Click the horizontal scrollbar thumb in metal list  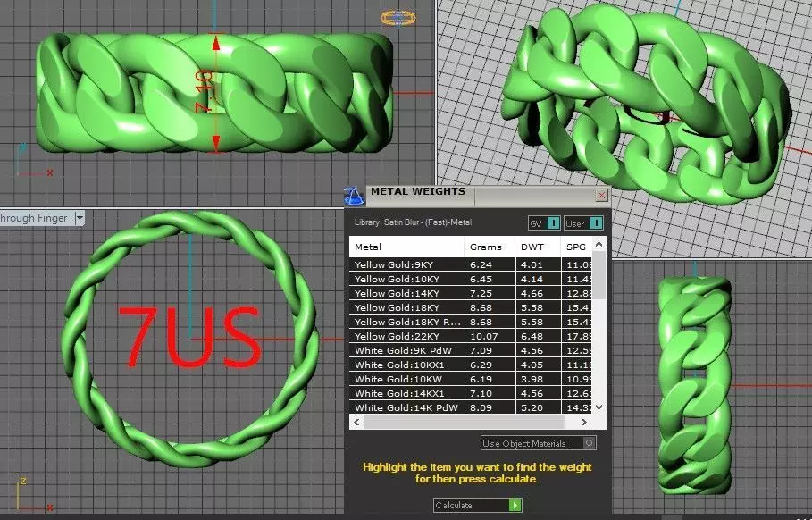[464, 422]
